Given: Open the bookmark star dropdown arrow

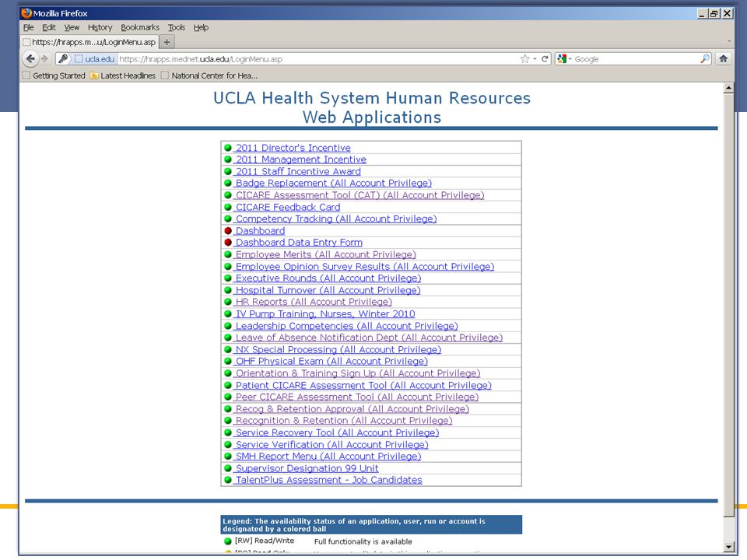Looking at the screenshot, I should [x=535, y=59].
